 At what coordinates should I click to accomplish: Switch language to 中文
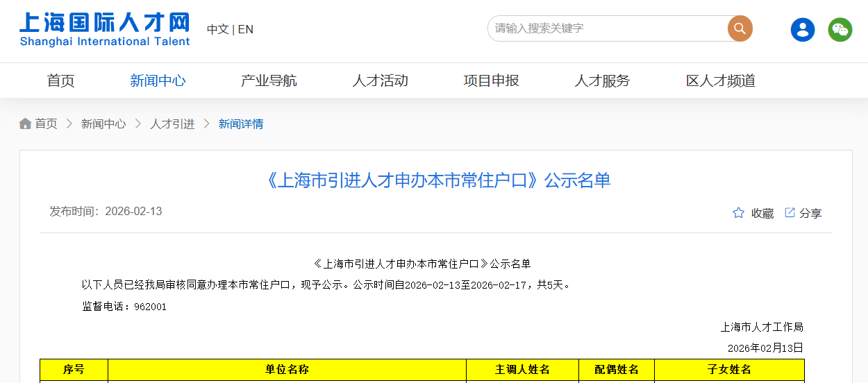[217, 29]
